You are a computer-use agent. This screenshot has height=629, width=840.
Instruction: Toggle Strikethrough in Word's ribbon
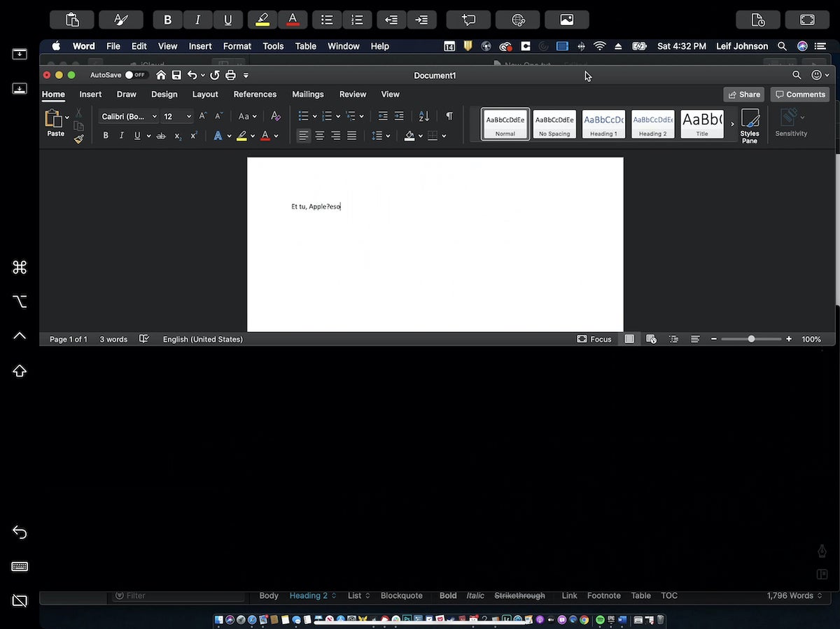click(161, 136)
